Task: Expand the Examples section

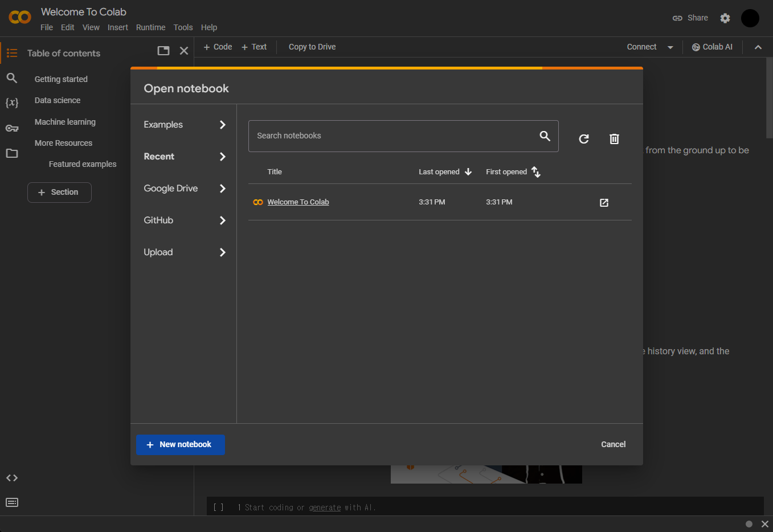Action: coord(185,125)
